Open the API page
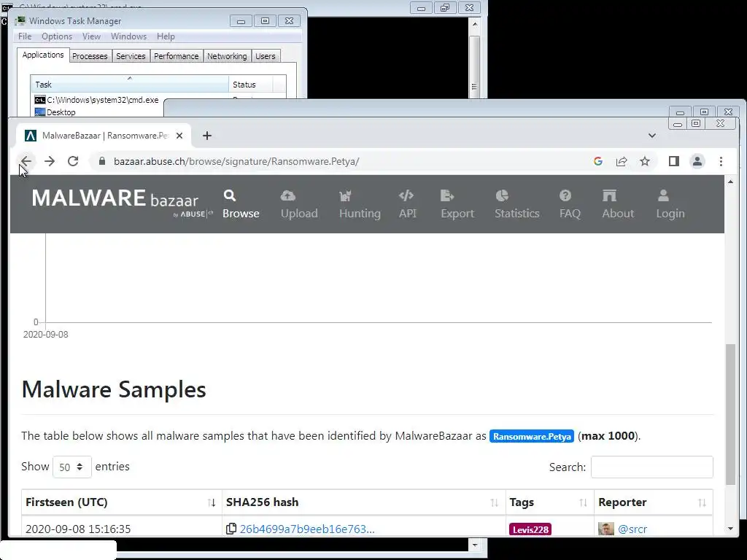The width and height of the screenshot is (747, 560). [x=407, y=204]
